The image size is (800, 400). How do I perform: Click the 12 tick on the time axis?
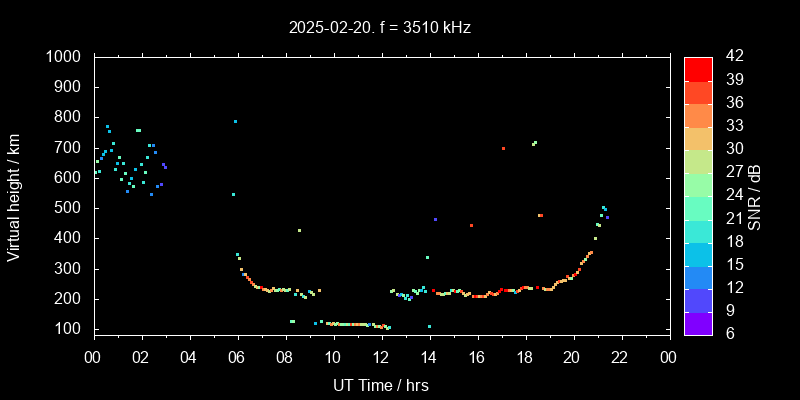(x=381, y=355)
